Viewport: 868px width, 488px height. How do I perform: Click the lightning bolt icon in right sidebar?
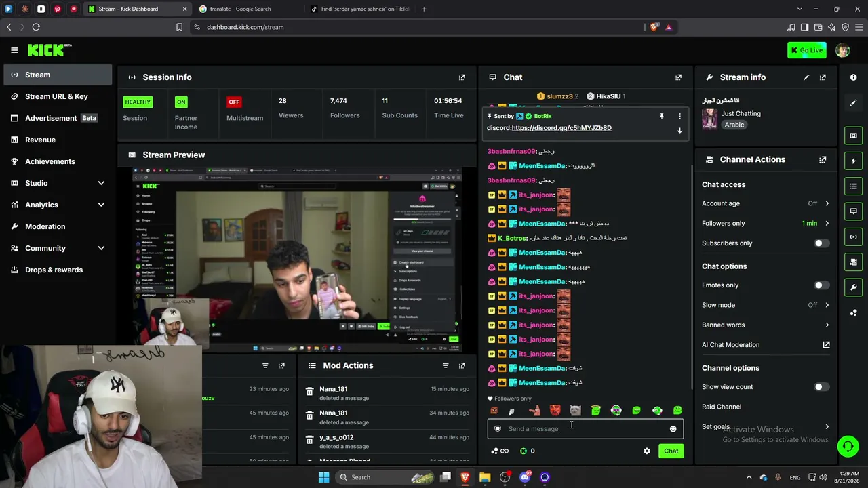pyautogui.click(x=853, y=161)
